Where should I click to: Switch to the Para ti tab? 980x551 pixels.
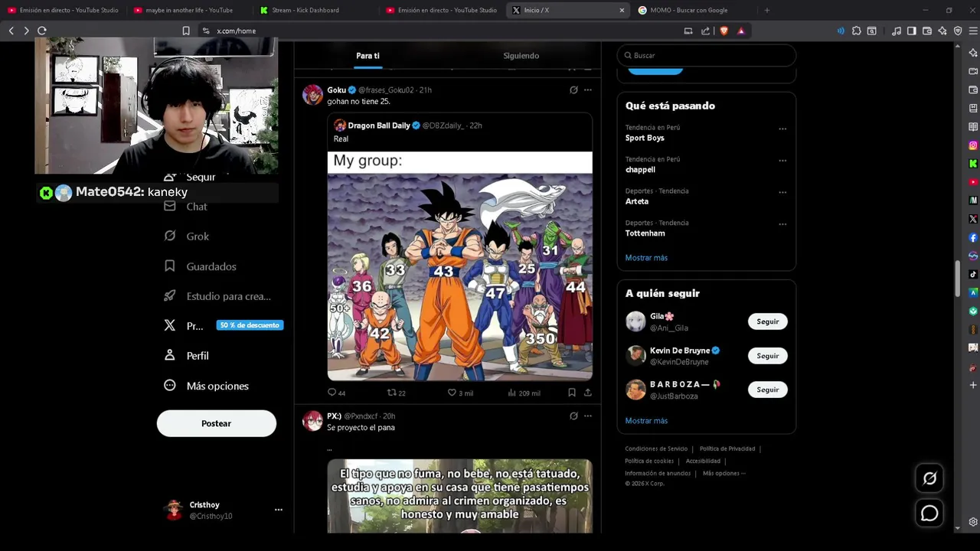coord(367,56)
